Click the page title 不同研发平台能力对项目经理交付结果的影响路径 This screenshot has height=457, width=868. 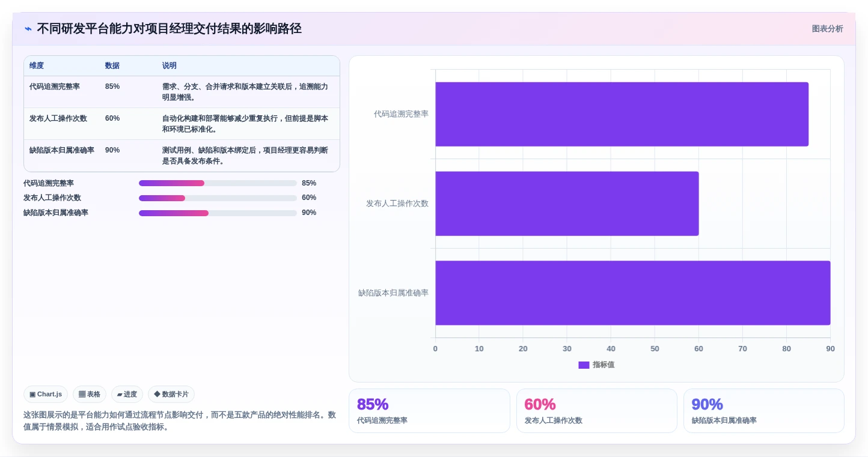tap(169, 28)
